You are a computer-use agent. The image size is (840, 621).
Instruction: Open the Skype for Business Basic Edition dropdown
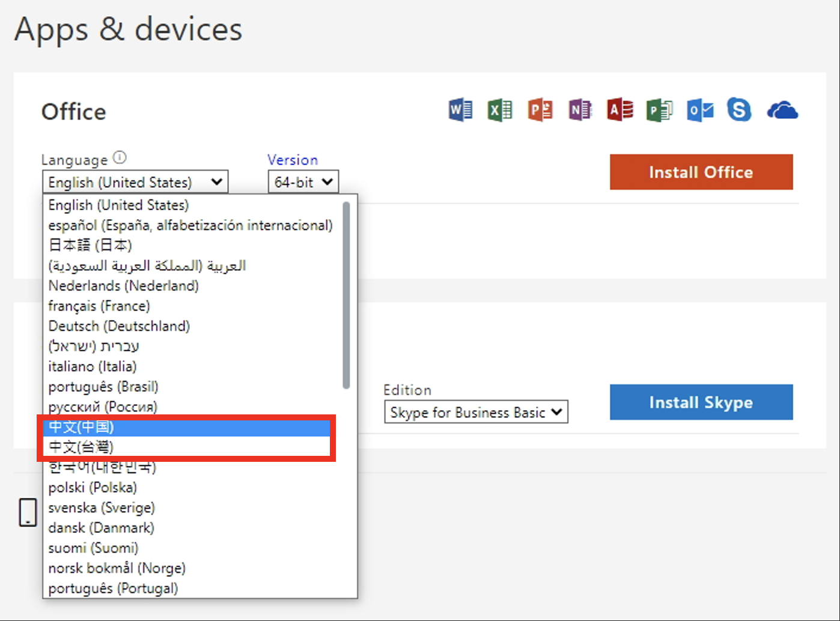[476, 412]
